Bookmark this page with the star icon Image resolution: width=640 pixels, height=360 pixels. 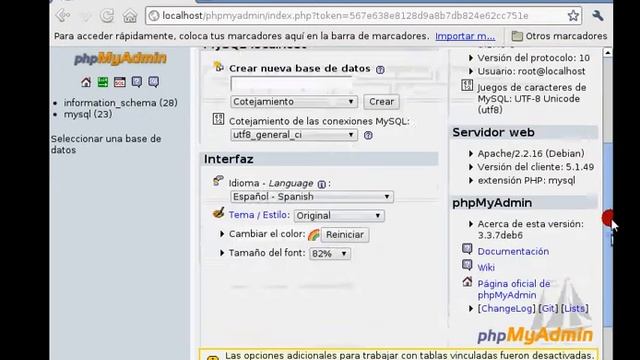(x=573, y=16)
